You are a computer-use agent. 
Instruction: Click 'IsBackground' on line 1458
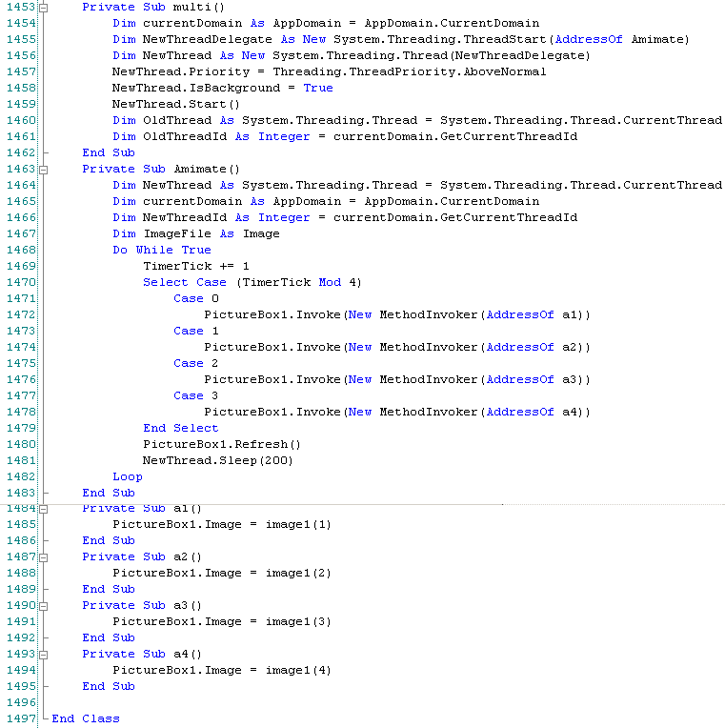[234, 89]
